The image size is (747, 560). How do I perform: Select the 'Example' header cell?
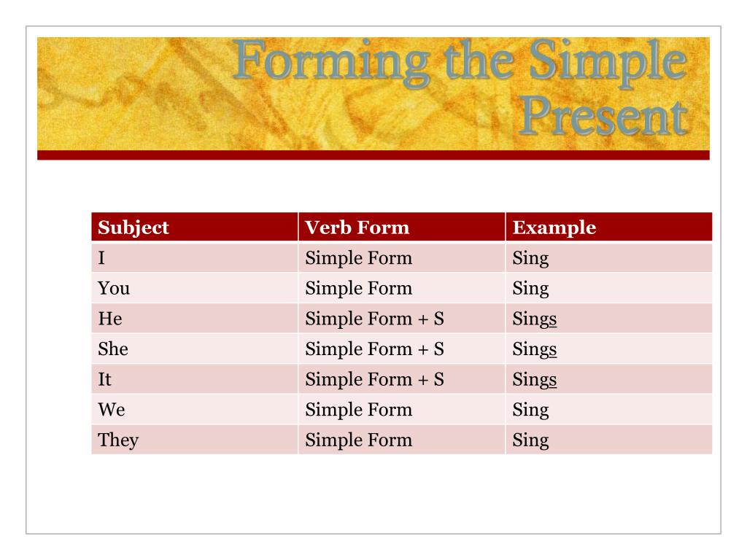609,227
